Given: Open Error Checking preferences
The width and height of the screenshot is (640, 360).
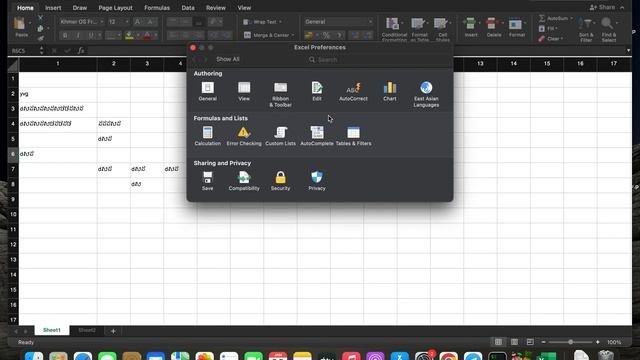Looking at the screenshot, I should (x=244, y=136).
